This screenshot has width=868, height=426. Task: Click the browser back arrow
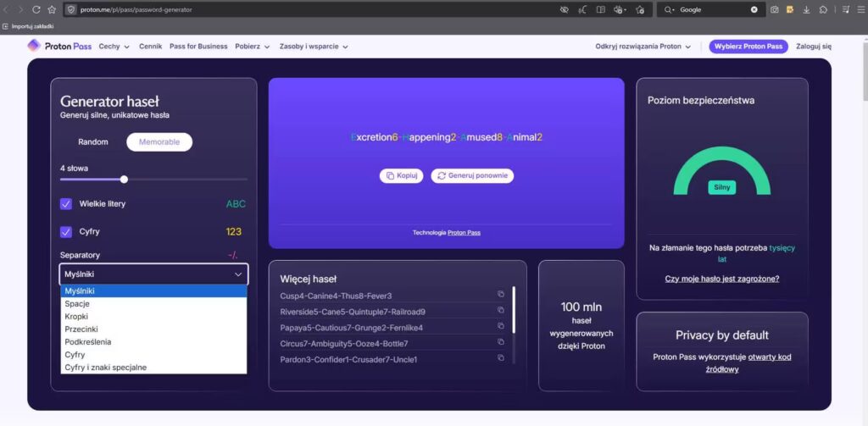coord(7,9)
